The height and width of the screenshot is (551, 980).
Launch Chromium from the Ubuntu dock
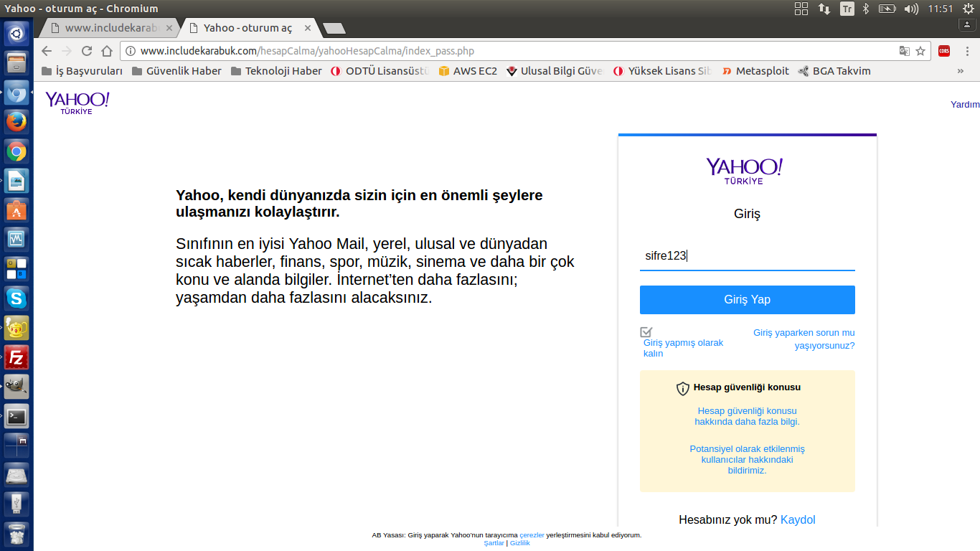point(17,93)
